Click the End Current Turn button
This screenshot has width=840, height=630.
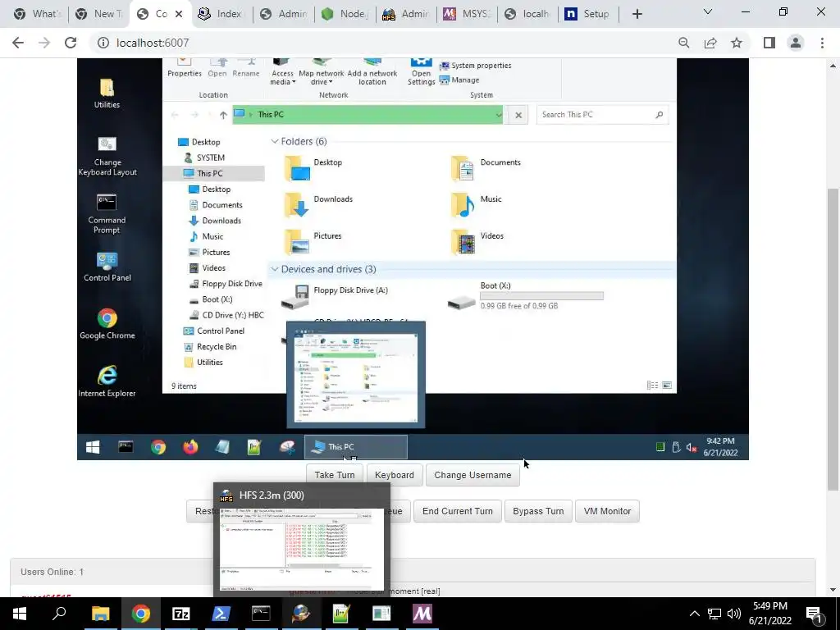click(458, 511)
